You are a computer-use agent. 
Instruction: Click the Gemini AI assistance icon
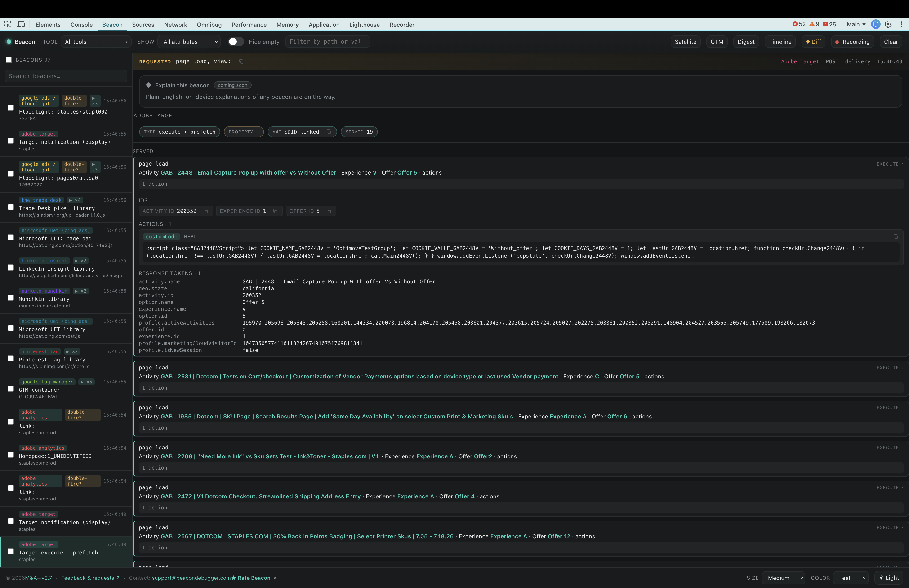[x=876, y=24]
